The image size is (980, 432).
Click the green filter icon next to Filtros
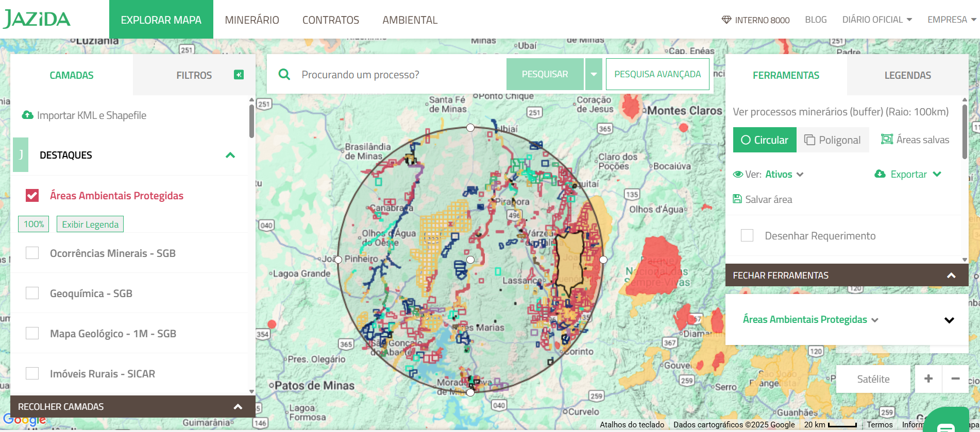pos(239,75)
